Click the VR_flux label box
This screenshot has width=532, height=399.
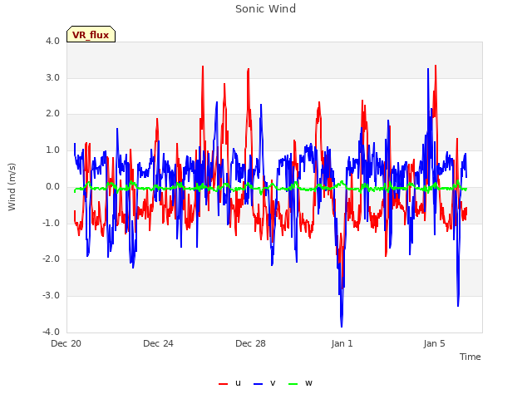[91, 34]
